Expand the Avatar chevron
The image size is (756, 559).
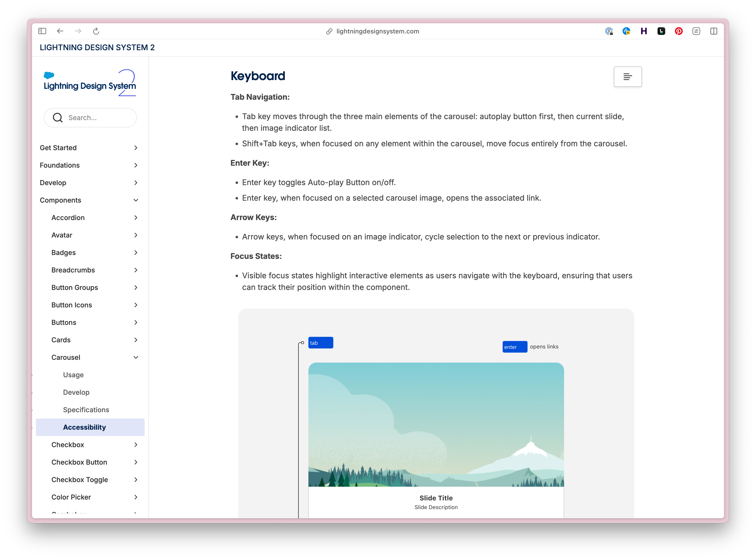click(x=136, y=235)
